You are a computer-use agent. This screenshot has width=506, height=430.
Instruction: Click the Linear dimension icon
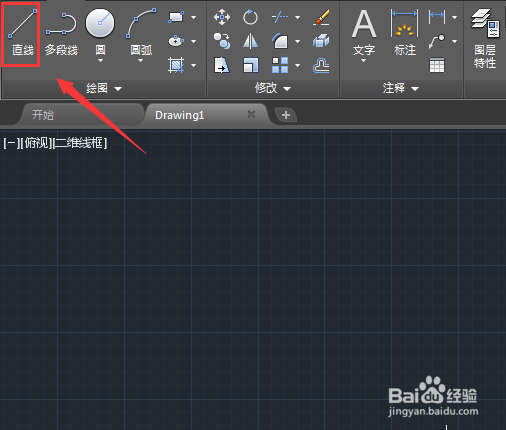pyautogui.click(x=437, y=16)
